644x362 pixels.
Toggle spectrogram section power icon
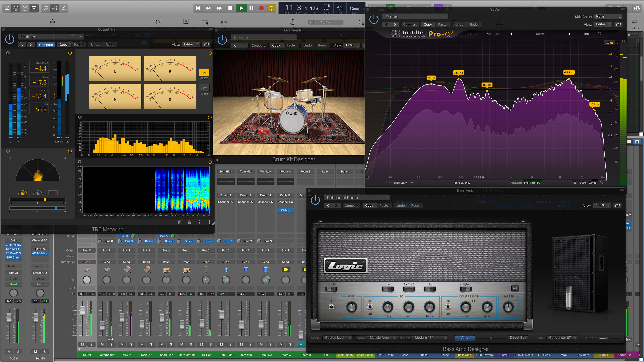click(x=210, y=162)
